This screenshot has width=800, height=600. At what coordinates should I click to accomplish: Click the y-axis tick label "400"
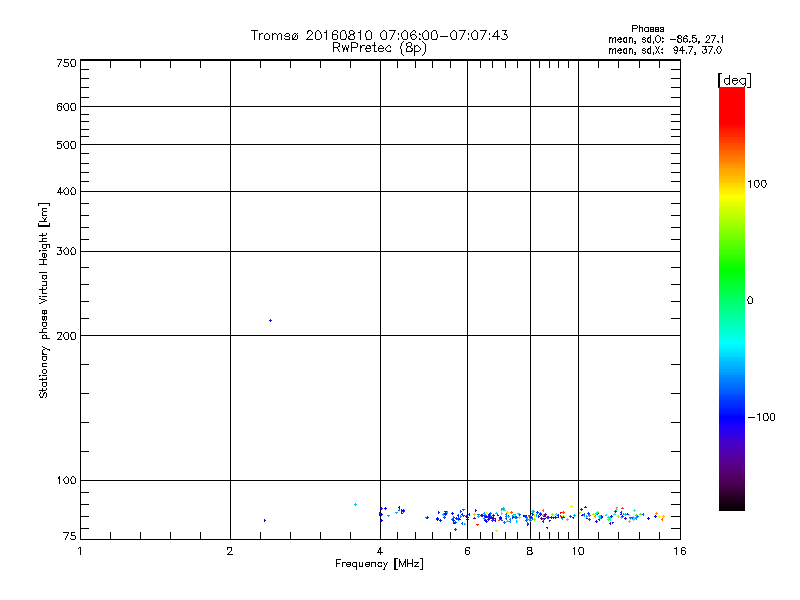pos(66,191)
